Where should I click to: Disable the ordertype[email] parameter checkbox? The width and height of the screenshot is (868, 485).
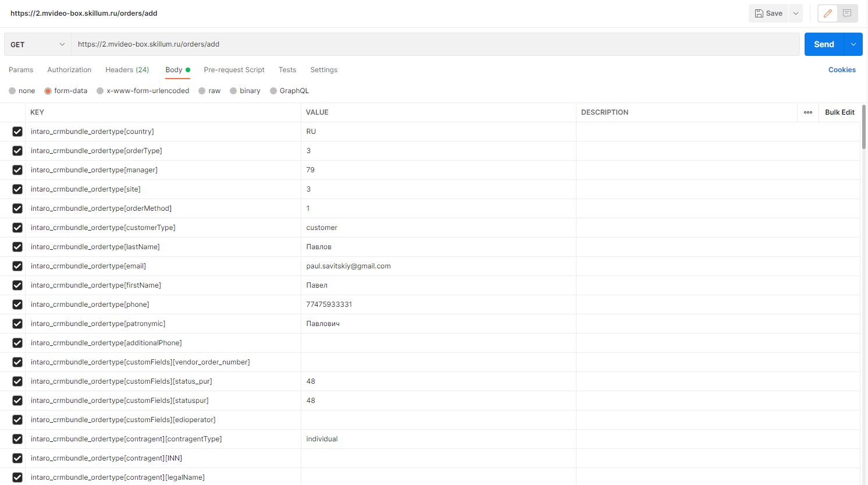pyautogui.click(x=17, y=265)
